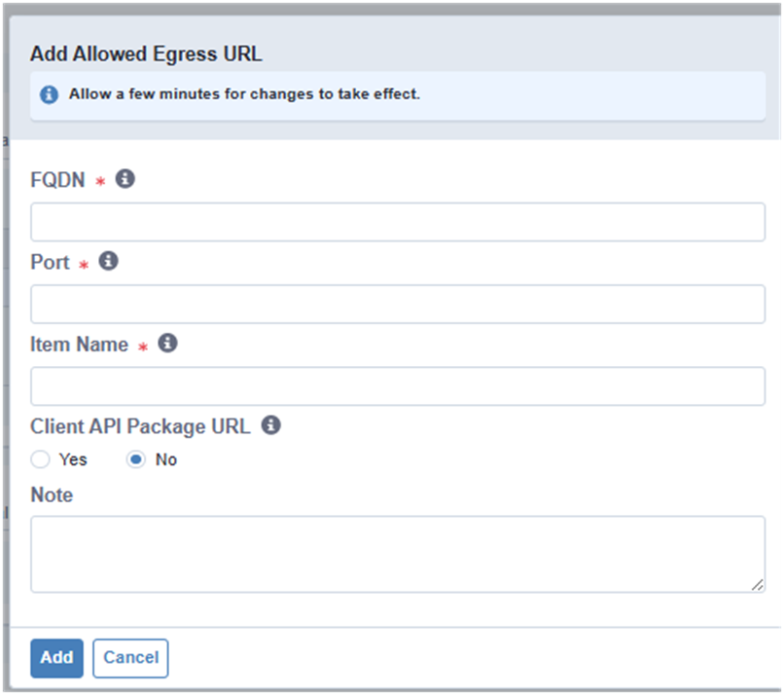This screenshot has width=784, height=695.
Task: Click the info icon beside FQDN
Action: (x=125, y=179)
